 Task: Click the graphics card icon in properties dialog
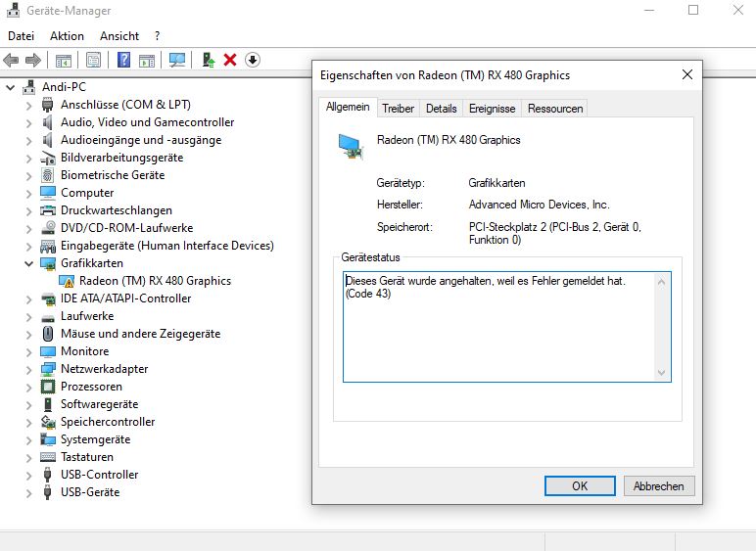click(351, 147)
